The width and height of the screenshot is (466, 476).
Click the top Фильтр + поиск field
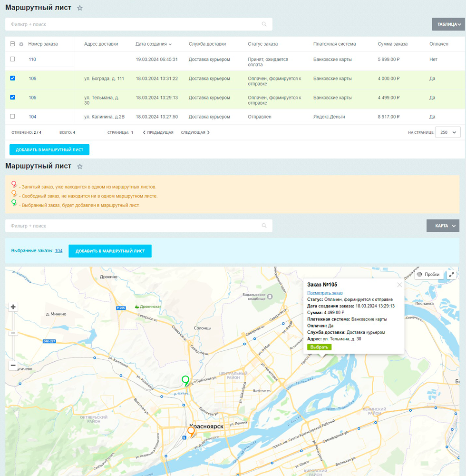138,24
